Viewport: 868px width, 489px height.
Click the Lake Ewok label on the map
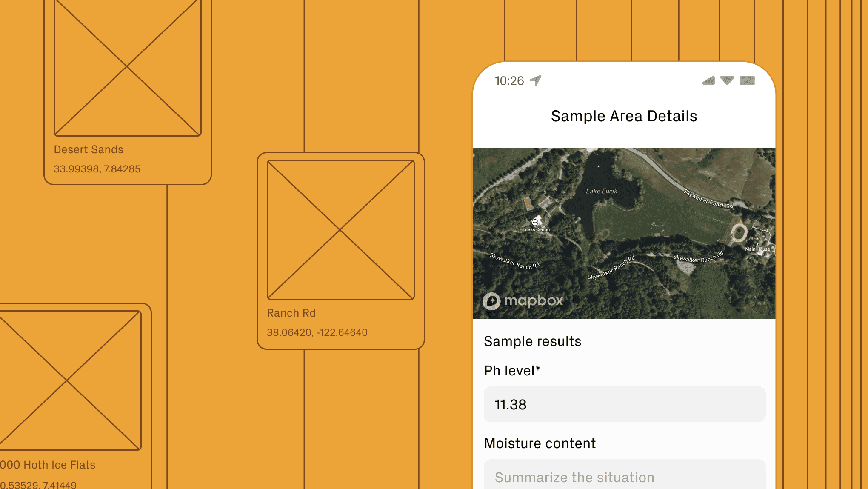601,191
